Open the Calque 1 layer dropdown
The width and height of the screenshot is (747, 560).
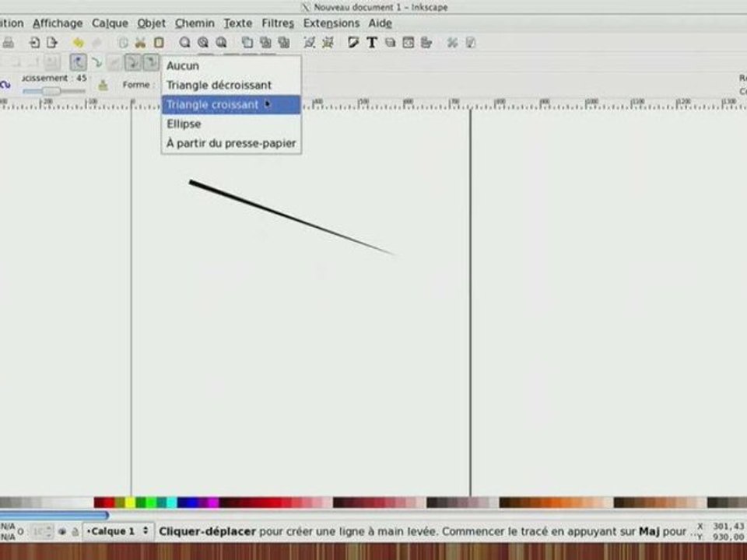(x=118, y=531)
